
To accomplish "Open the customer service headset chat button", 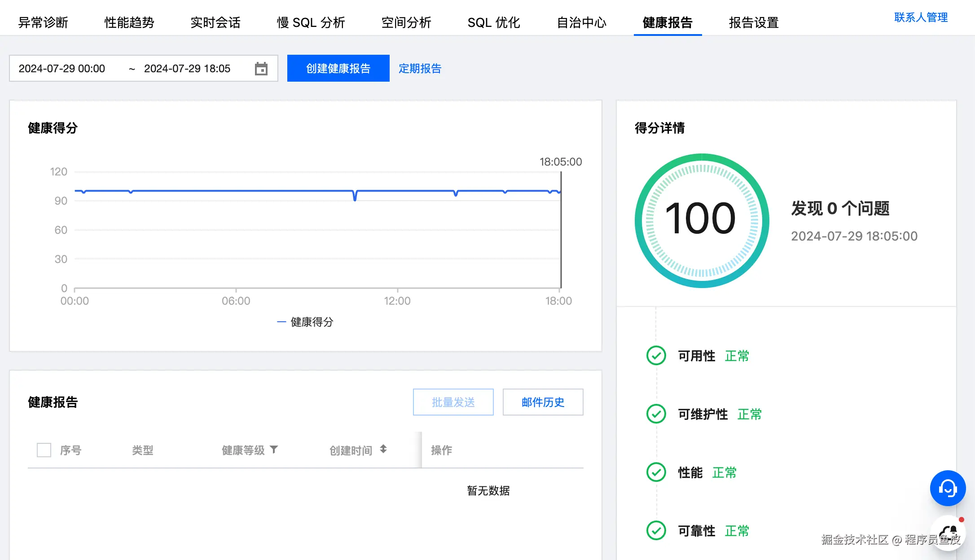I will (x=947, y=488).
